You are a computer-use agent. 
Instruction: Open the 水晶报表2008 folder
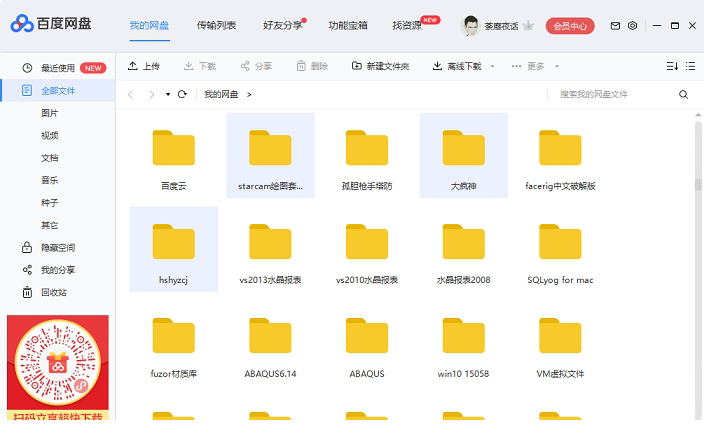463,249
